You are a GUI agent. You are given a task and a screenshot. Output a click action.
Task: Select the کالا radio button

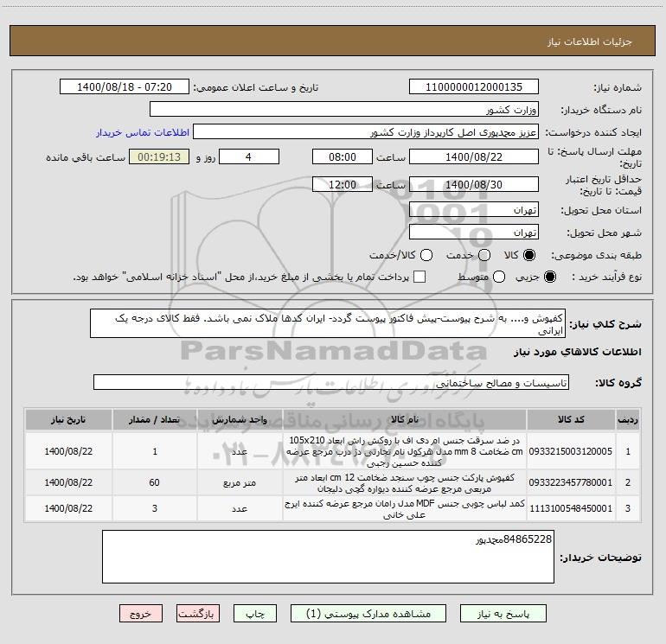click(529, 255)
